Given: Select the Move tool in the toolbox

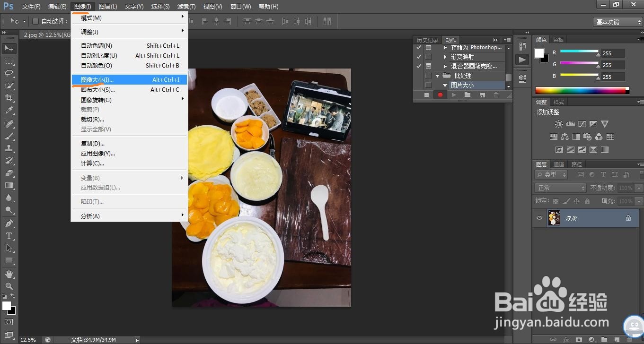Looking at the screenshot, I should (9, 49).
